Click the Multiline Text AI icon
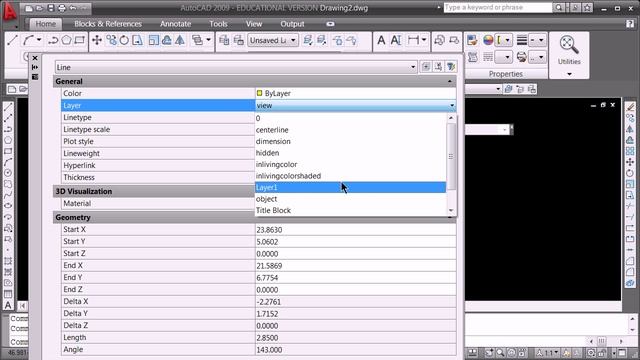 pyautogui.click(x=396, y=40)
